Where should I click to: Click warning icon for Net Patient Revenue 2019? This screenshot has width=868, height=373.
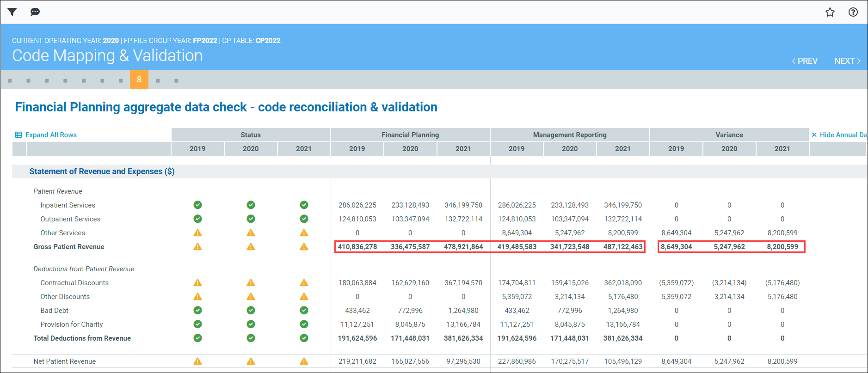pyautogui.click(x=197, y=361)
